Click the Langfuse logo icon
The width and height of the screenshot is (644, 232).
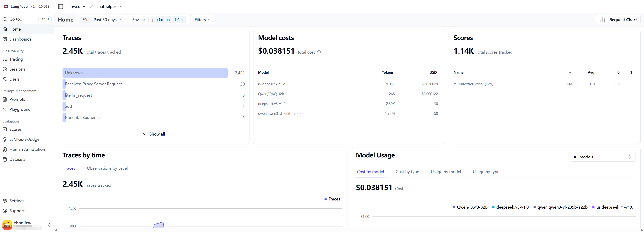tap(6, 7)
